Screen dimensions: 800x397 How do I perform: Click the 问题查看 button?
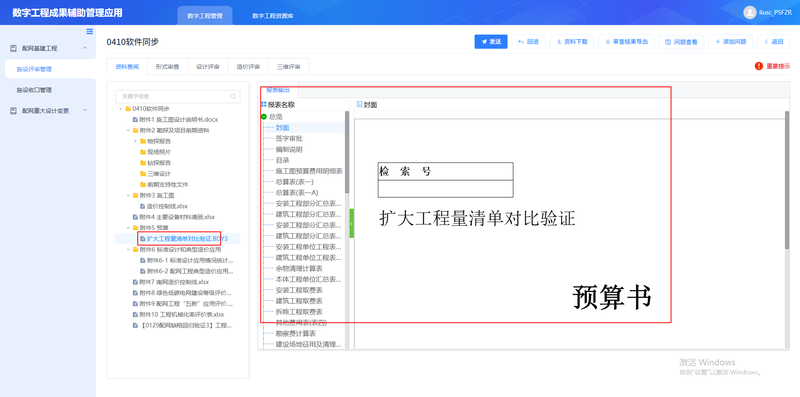click(681, 42)
